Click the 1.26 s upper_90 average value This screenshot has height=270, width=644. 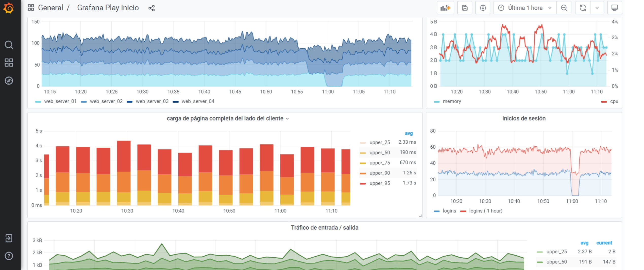(x=409, y=173)
